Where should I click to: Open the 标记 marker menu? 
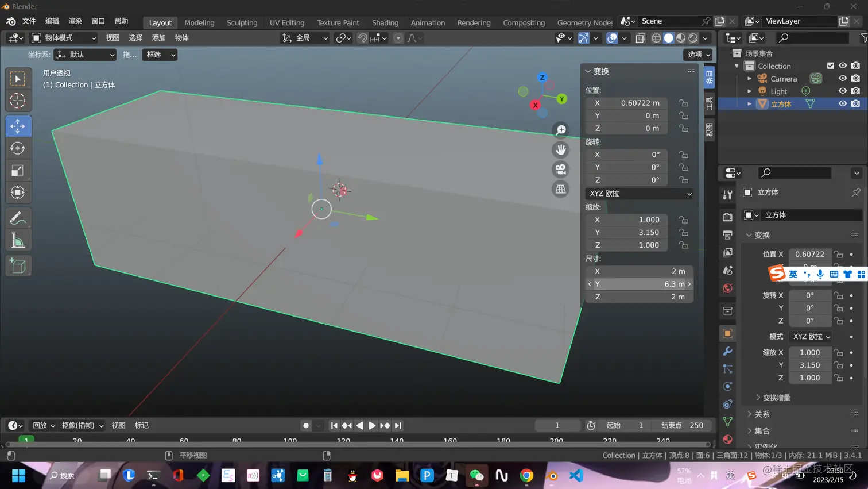tap(141, 426)
